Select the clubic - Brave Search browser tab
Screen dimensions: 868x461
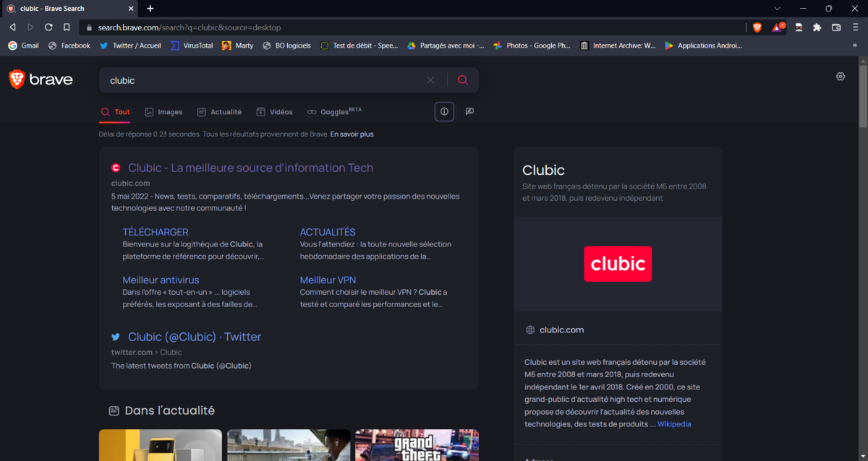point(71,9)
